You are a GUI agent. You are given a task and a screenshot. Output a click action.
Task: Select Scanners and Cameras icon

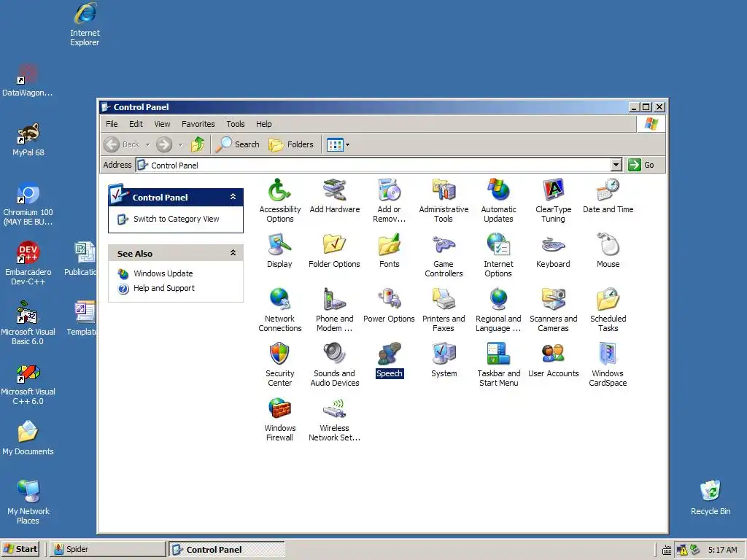[553, 299]
